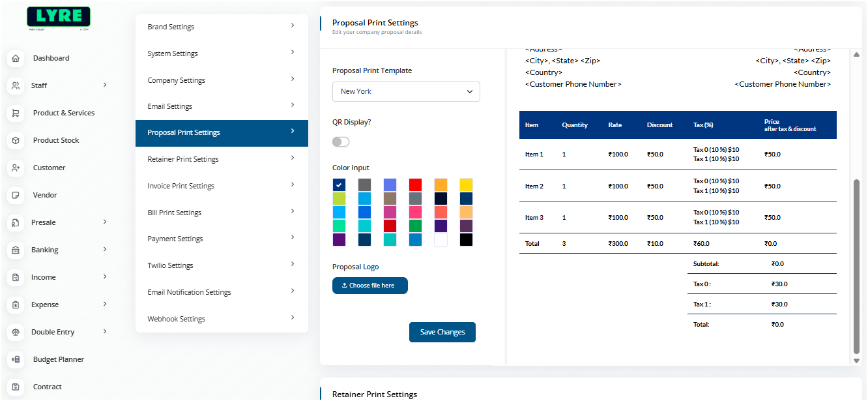Go to Twilio Settings

pyautogui.click(x=222, y=265)
